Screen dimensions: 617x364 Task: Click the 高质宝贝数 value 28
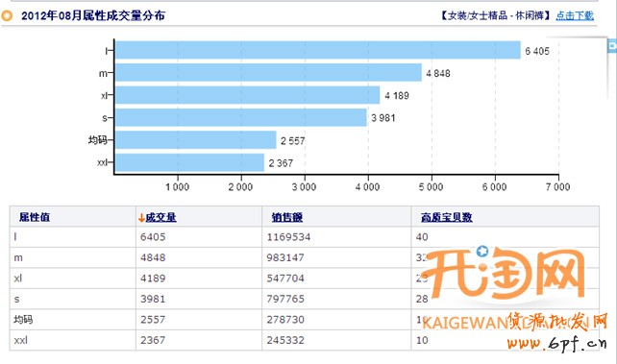tap(422, 299)
